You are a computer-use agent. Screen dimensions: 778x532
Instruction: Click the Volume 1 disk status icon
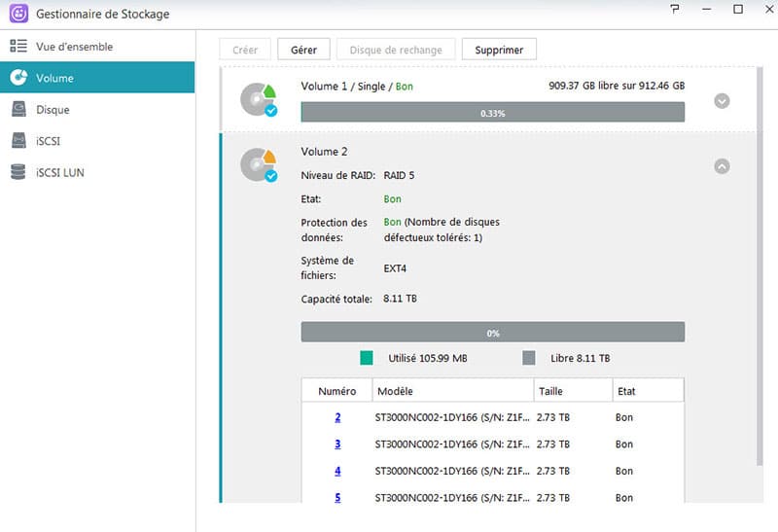pyautogui.click(x=259, y=99)
